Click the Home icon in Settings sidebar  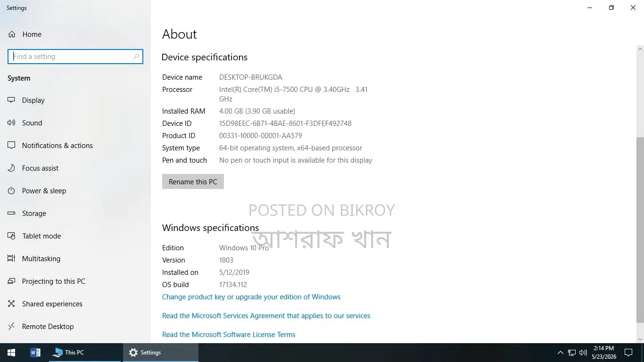[x=12, y=34]
